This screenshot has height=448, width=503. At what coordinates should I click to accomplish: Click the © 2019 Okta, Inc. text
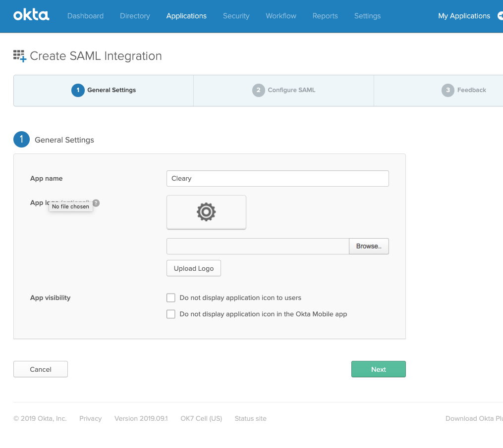coord(40,418)
